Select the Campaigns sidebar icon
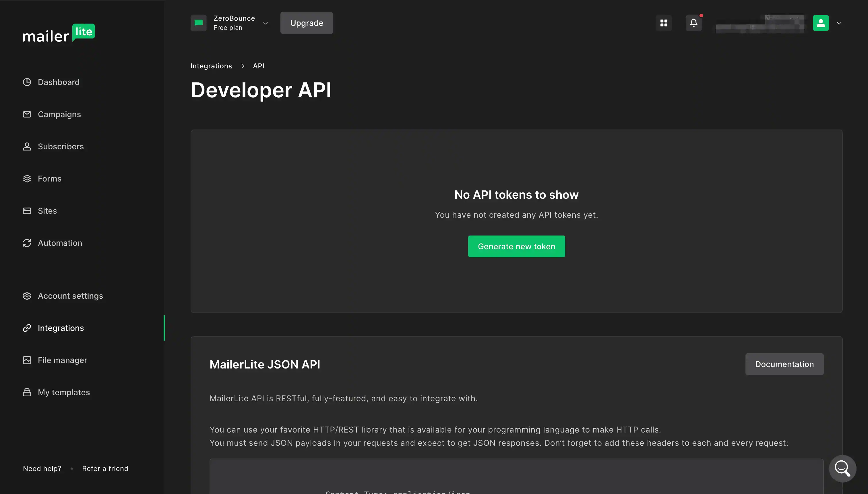Viewport: 868px width, 494px height. 27,114
